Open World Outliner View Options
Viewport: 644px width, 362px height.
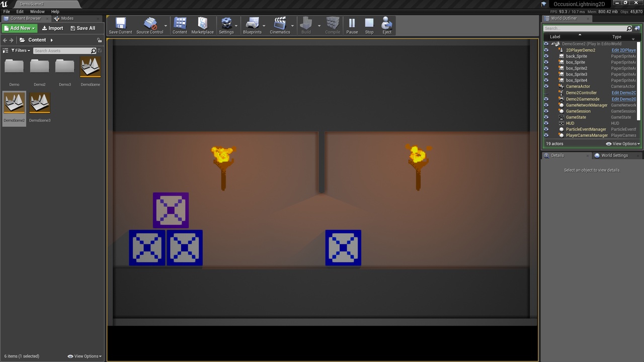tap(623, 144)
